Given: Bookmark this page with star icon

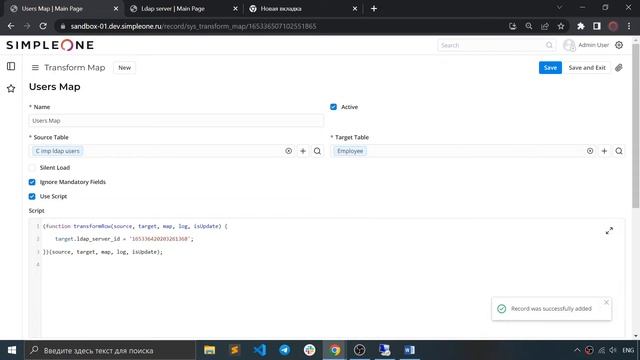Looking at the screenshot, I should click(561, 26).
